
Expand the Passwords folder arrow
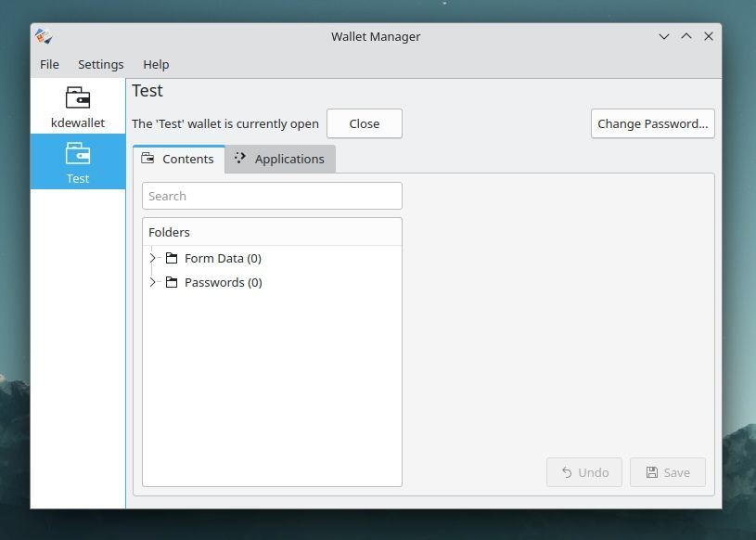click(153, 283)
